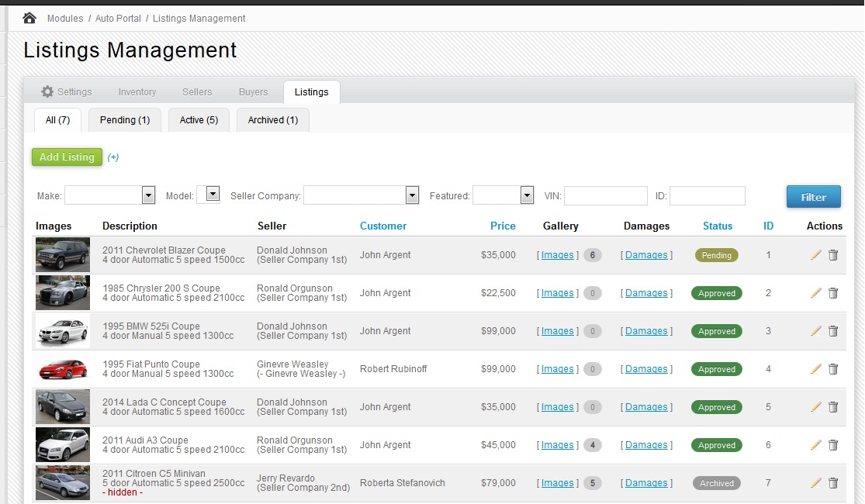Trash the Fiat Punto listing
This screenshot has width=865, height=504.
tap(833, 369)
